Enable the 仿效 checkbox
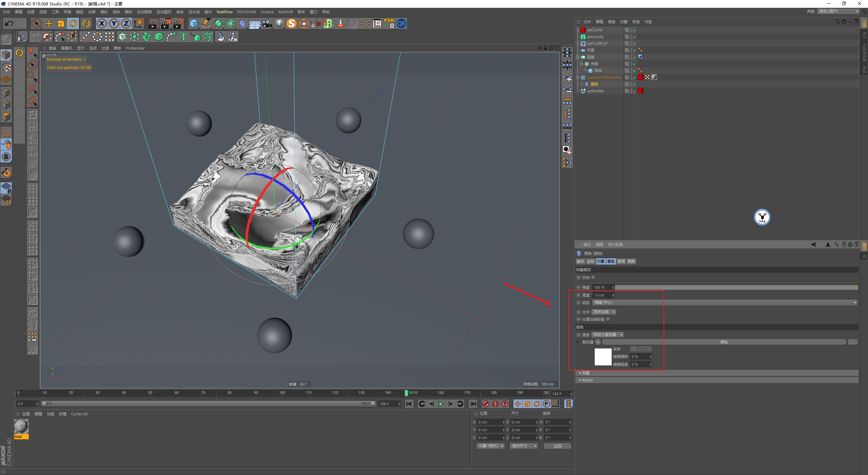 pyautogui.click(x=593, y=278)
